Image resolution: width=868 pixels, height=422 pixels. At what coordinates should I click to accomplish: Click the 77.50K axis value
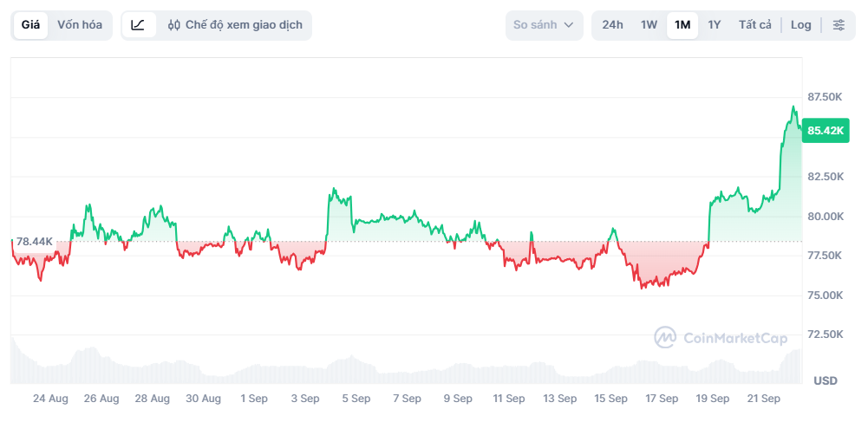[x=826, y=256]
